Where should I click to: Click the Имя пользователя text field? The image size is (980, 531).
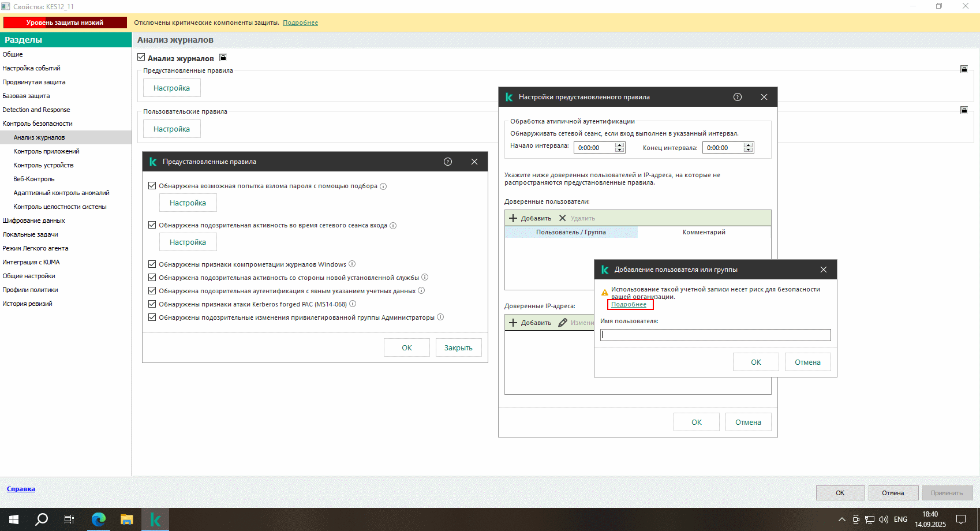coord(715,335)
